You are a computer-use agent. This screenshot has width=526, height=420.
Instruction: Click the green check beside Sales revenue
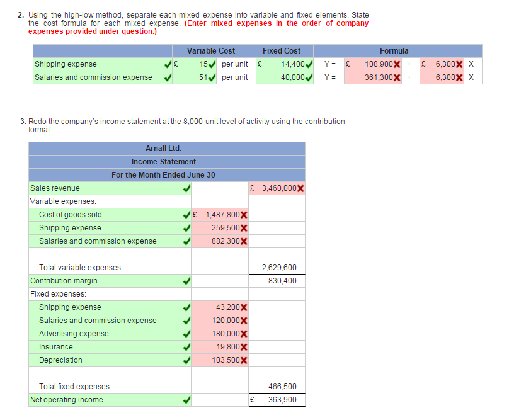tap(187, 188)
